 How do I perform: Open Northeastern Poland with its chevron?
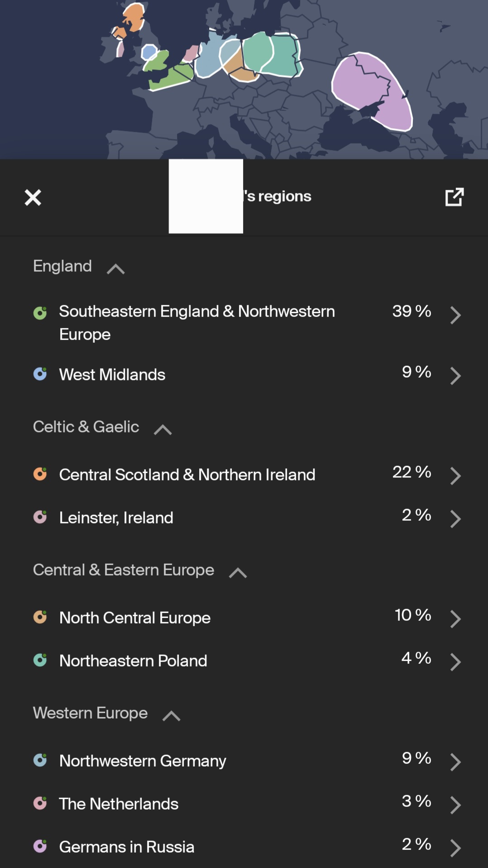click(x=455, y=662)
